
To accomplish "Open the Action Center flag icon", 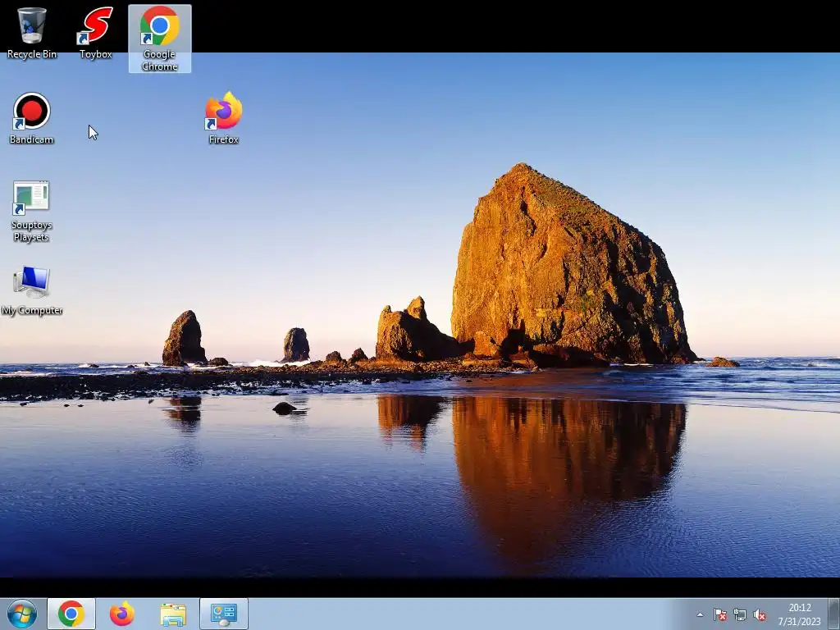I will (720, 614).
